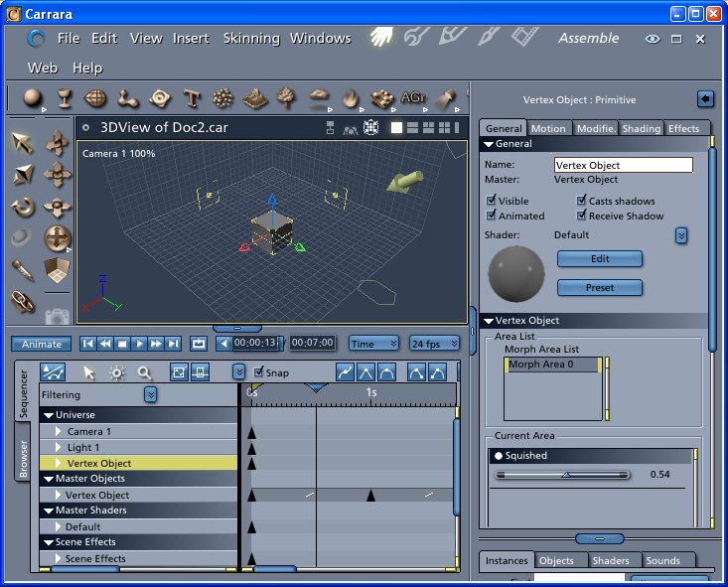Open the Shader dropdown arrow
The height and width of the screenshot is (587, 728).
point(681,235)
